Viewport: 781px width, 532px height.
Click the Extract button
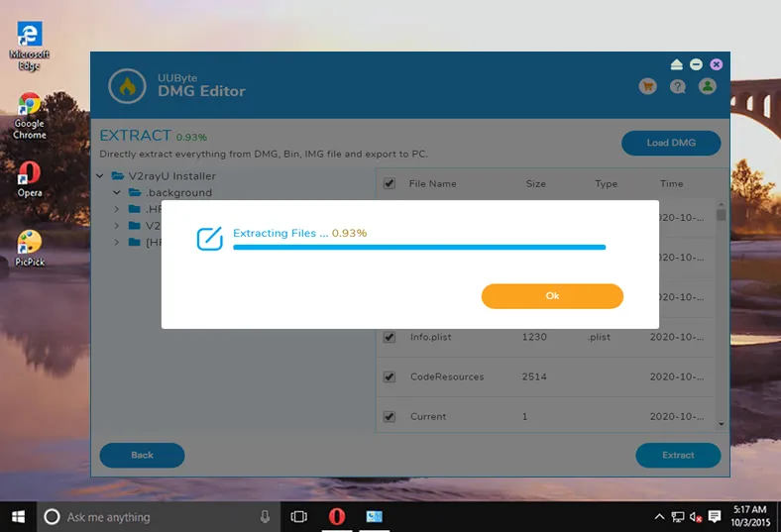click(x=678, y=455)
